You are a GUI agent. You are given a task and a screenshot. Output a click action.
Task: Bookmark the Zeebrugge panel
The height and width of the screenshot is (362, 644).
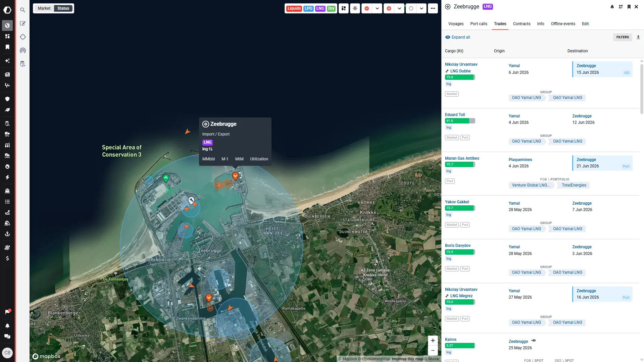click(629, 7)
